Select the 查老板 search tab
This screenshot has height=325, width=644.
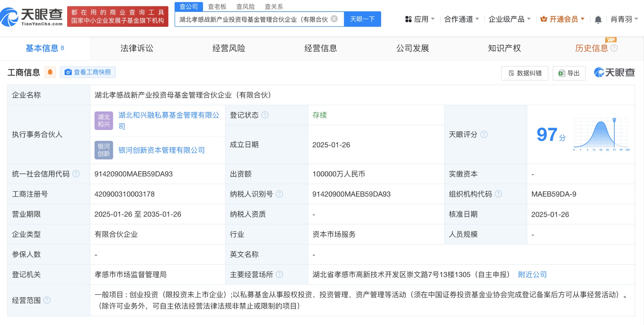(217, 6)
